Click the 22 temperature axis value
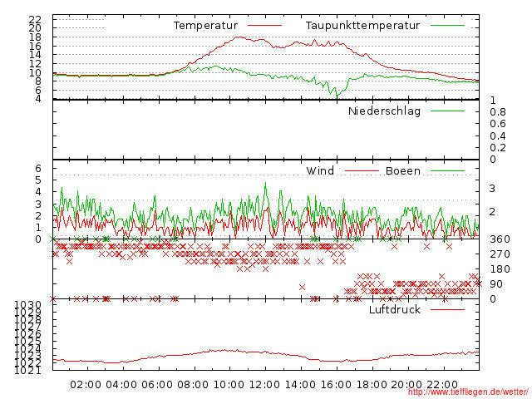 coord(35,19)
